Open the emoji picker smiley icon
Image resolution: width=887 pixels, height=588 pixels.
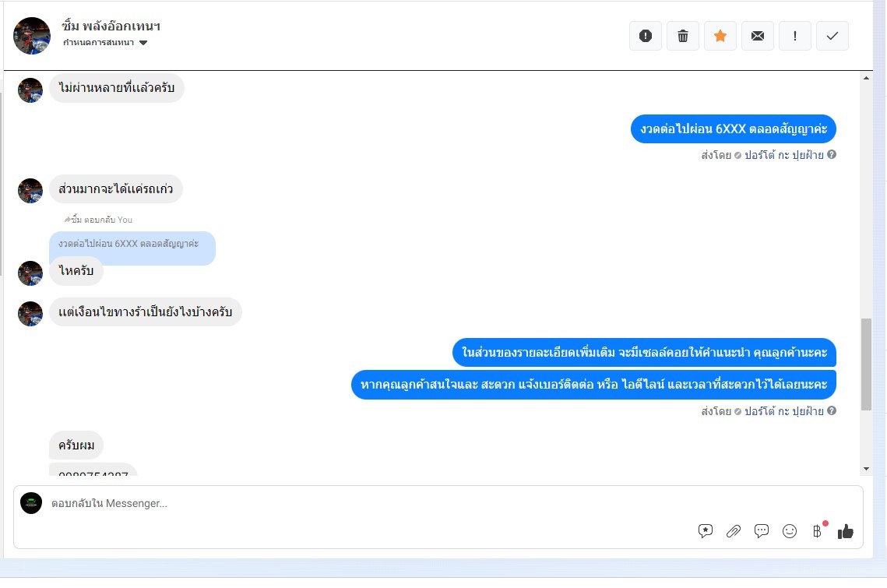[790, 531]
